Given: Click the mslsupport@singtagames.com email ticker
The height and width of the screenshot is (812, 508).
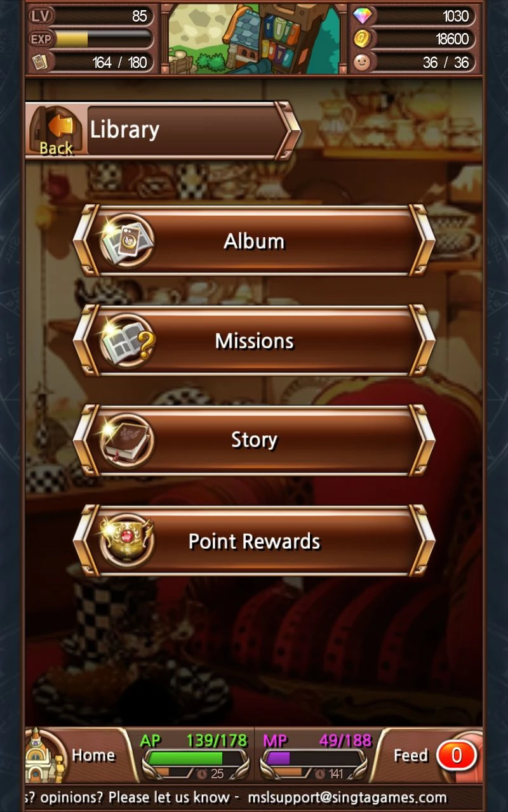Looking at the screenshot, I should tap(347, 797).
